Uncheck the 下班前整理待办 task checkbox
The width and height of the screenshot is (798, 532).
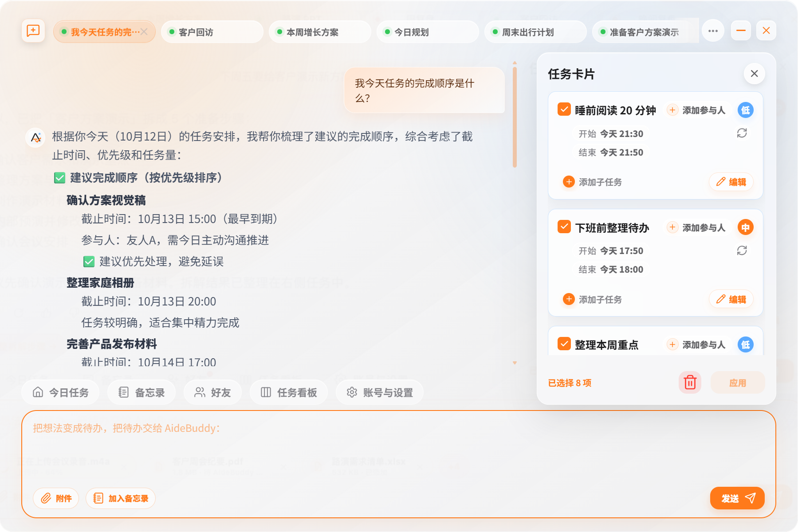(x=564, y=227)
